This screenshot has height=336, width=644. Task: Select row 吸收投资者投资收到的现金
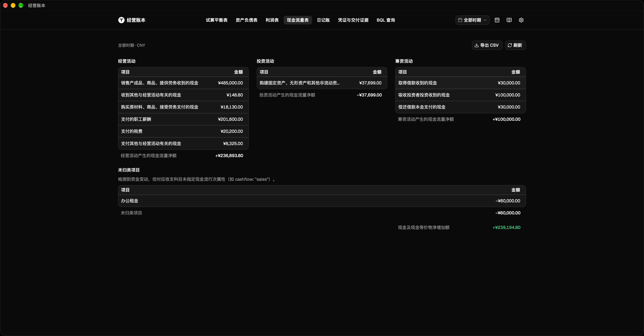point(460,95)
